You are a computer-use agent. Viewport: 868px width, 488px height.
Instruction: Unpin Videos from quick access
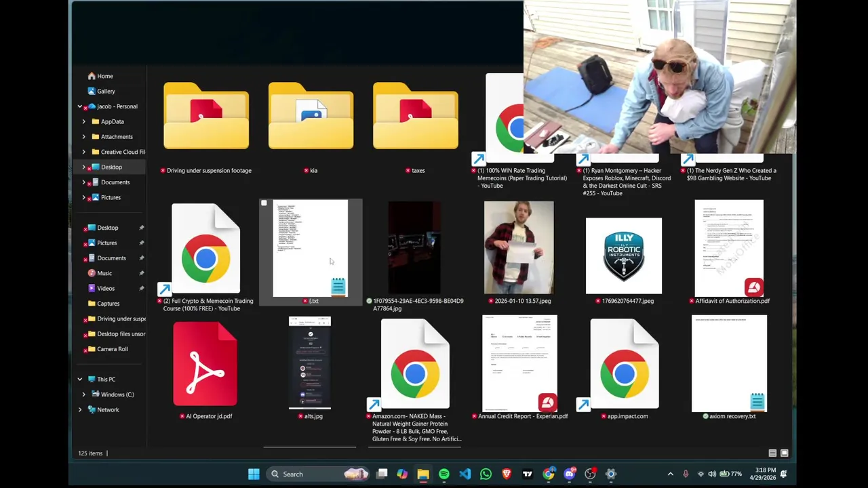pyautogui.click(x=141, y=288)
